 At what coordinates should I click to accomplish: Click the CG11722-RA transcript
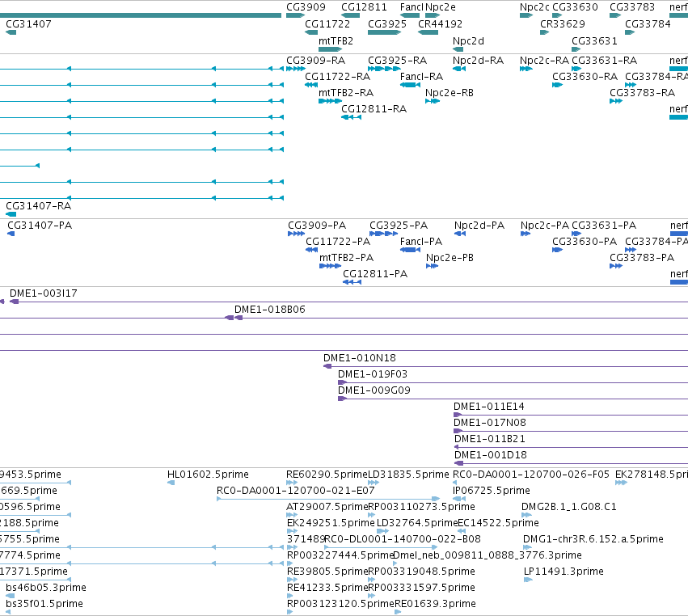point(311,85)
